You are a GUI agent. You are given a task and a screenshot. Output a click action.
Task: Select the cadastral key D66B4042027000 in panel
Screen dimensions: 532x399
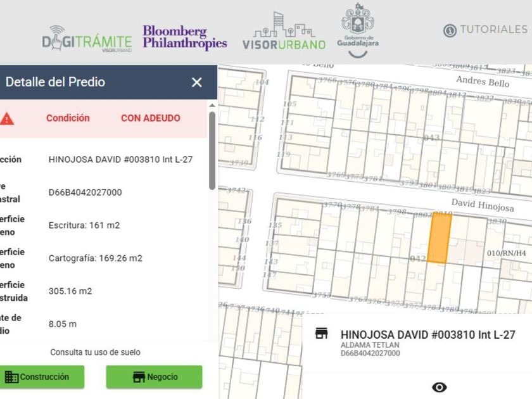click(85, 193)
